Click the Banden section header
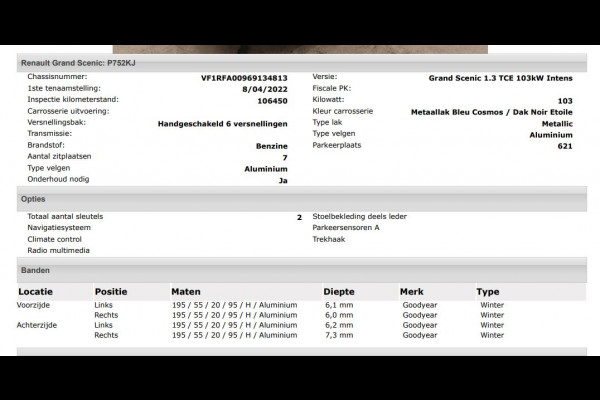600x400 pixels. [x=36, y=270]
